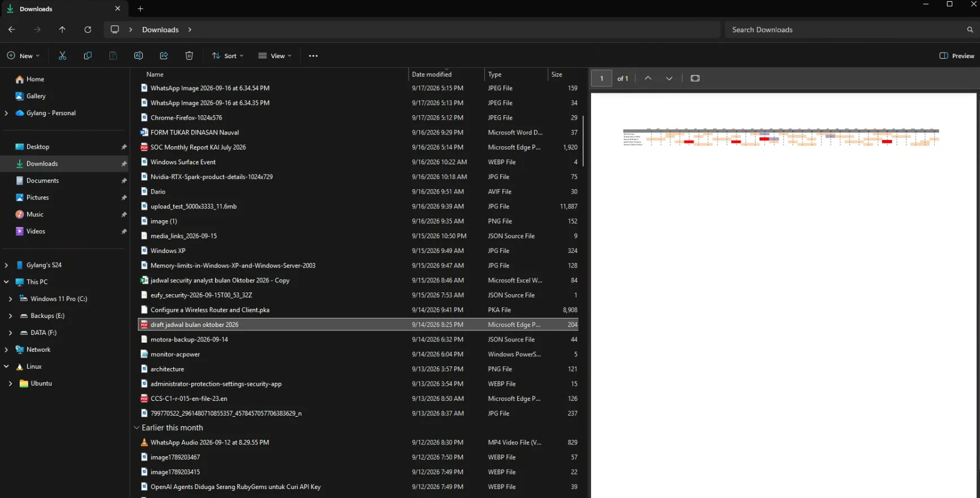Sort by the Date modified column header
The image size is (980, 498).
coord(432,75)
